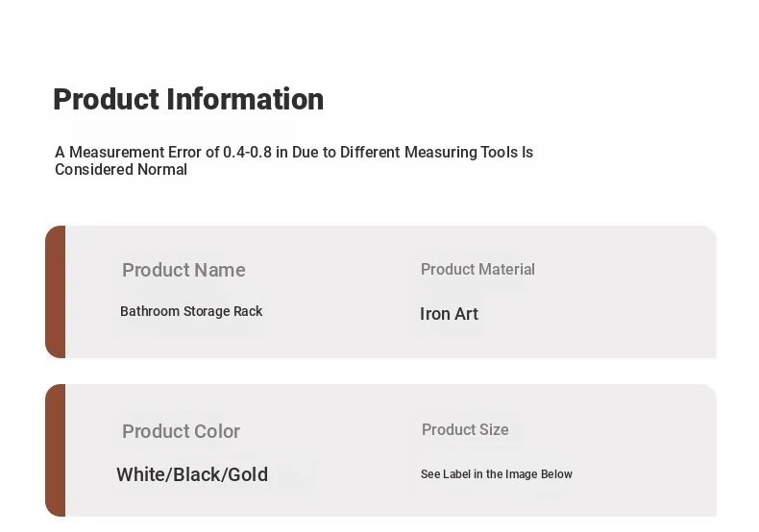This screenshot has width=759, height=532.
Task: Click the word 'Product' in the main heading
Action: pos(106,100)
